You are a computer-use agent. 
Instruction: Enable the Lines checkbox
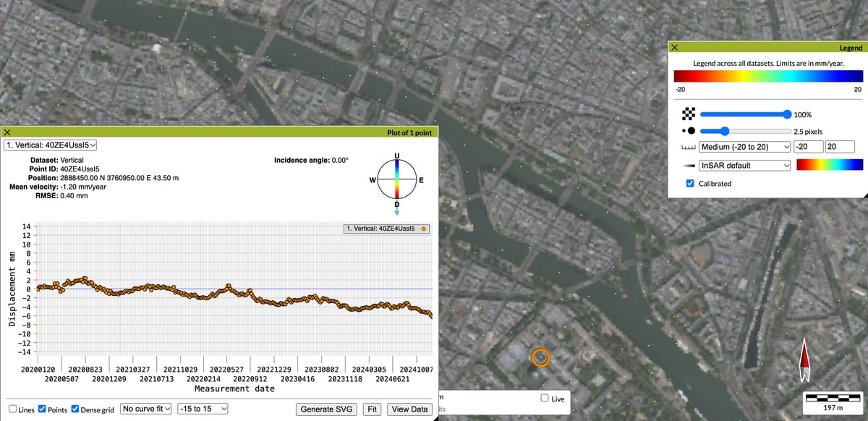[13, 409]
